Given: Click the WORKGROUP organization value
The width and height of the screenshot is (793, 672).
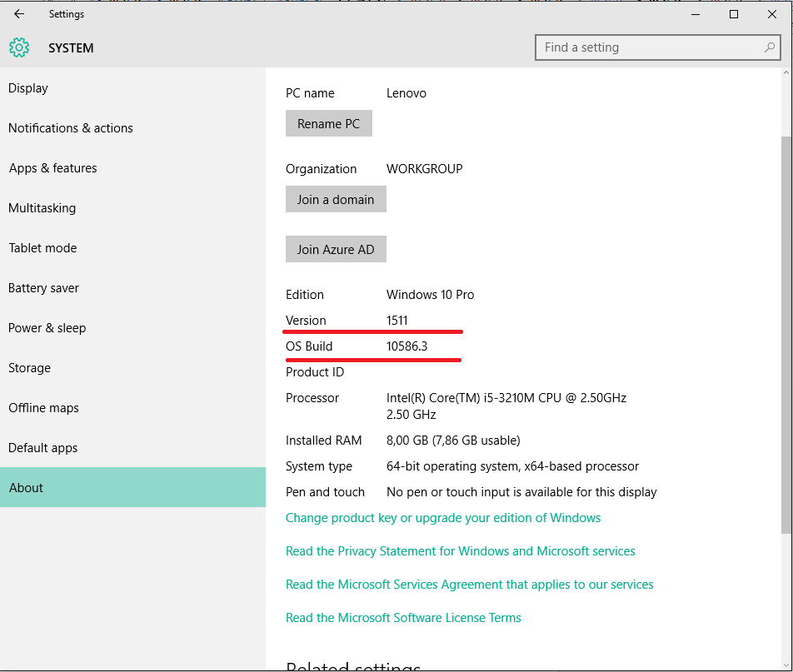Looking at the screenshot, I should (424, 169).
